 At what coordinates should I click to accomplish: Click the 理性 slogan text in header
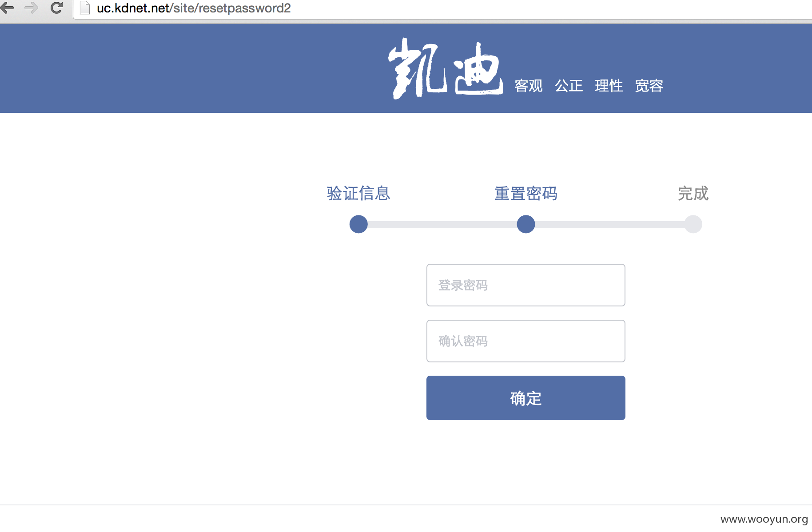[x=609, y=86]
